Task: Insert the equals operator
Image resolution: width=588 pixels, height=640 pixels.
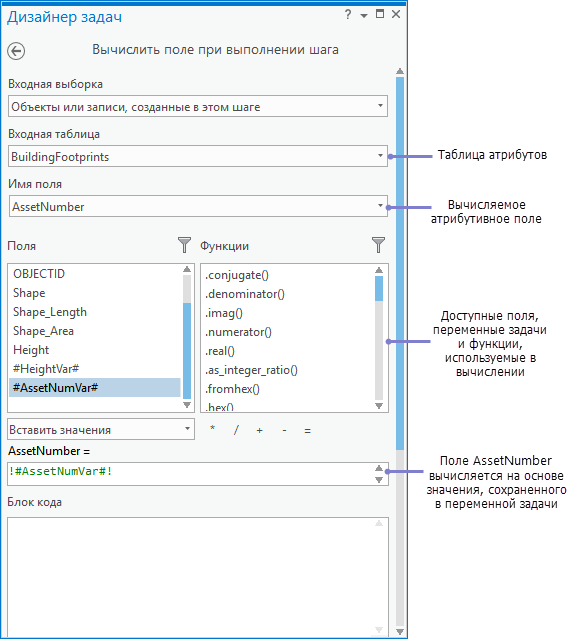Action: (x=308, y=431)
